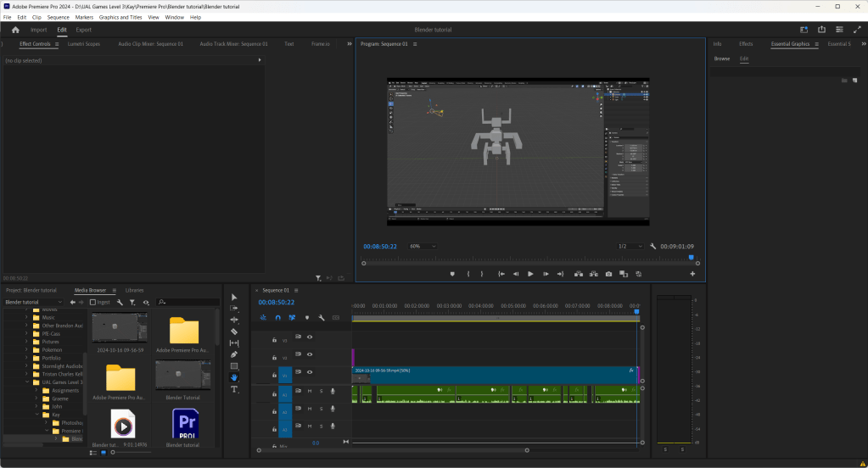Mute audio track A1

pyautogui.click(x=310, y=391)
